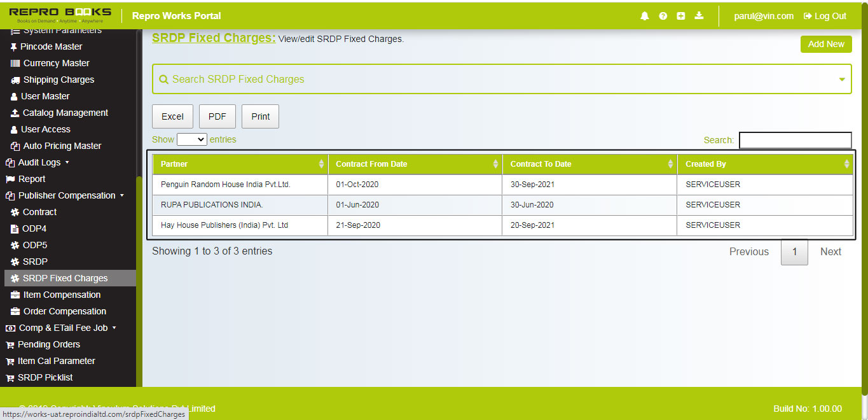Open the Show entries dropdown
The width and height of the screenshot is (868, 420).
click(x=191, y=139)
